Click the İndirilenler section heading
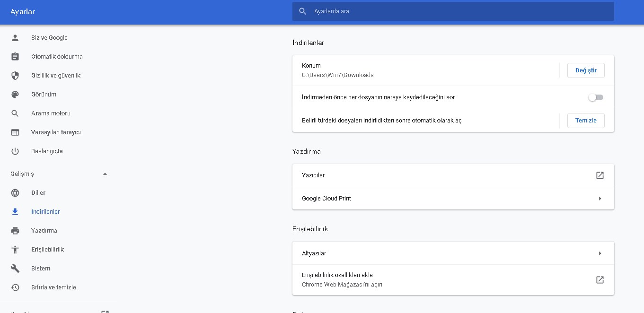 (308, 43)
